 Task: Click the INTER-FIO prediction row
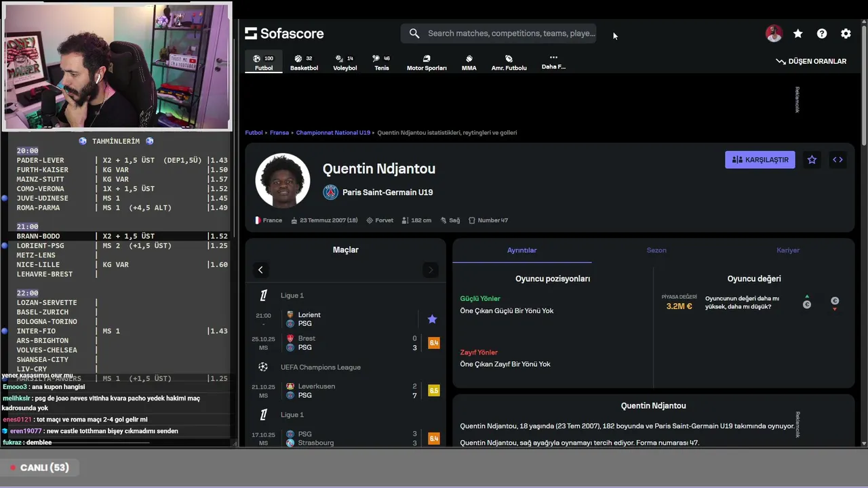click(122, 331)
